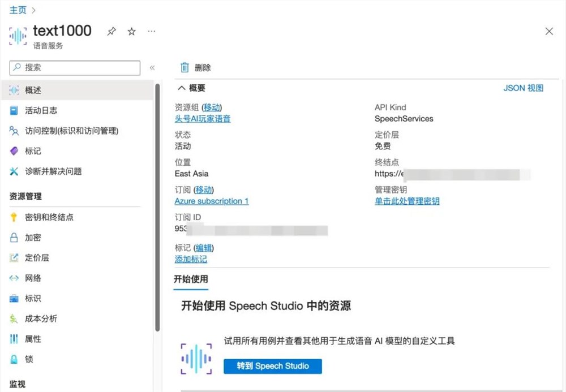Select the 加密 resource management item
This screenshot has height=392, width=566.
[32, 237]
